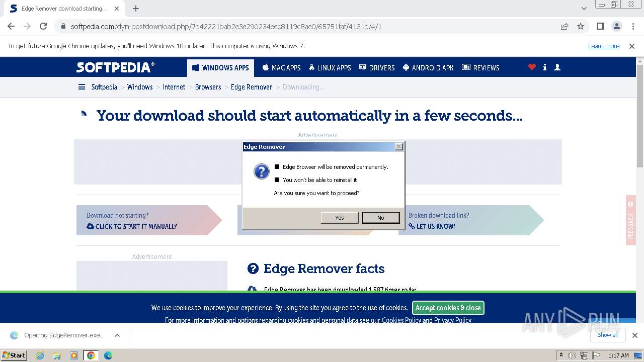This screenshot has height=362, width=644.
Task: Click Show all downloads
Action: [607, 335]
